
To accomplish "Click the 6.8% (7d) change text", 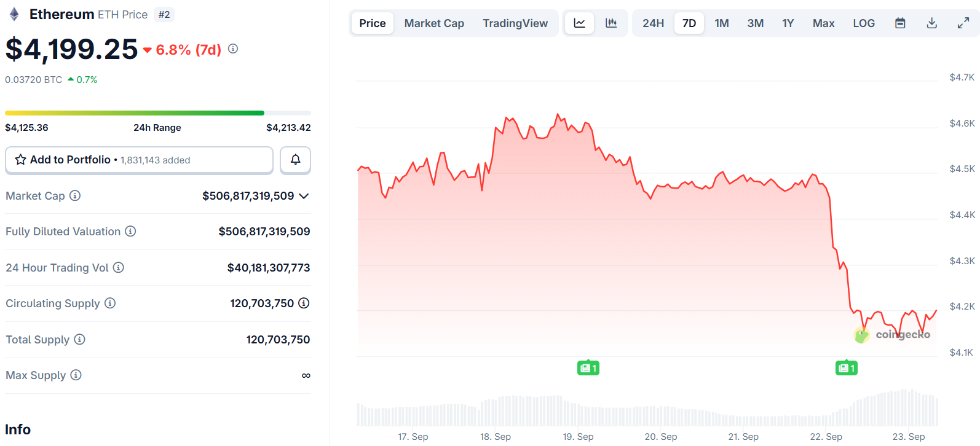I will 188,50.
